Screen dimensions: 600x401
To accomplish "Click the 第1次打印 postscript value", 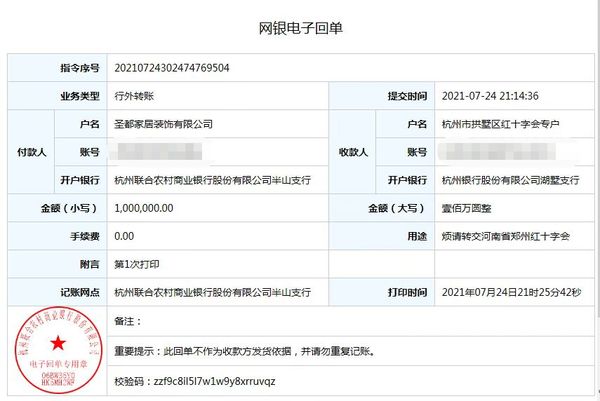I will [x=138, y=264].
